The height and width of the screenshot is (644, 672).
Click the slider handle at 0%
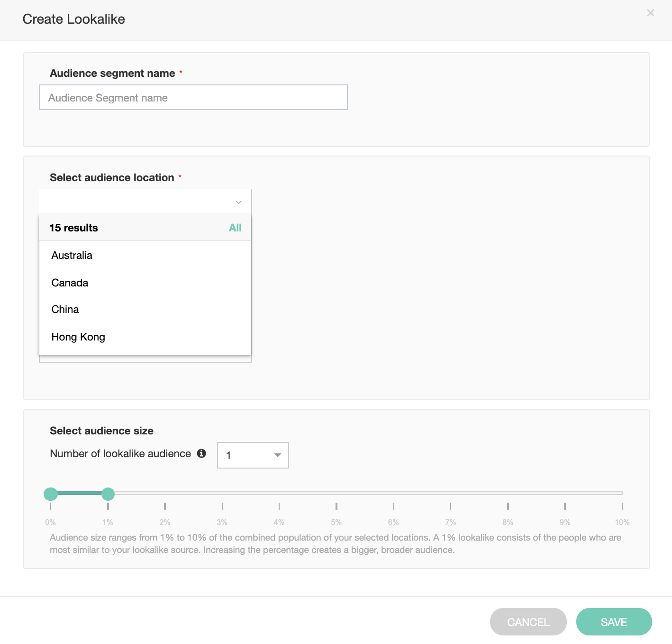coord(51,494)
